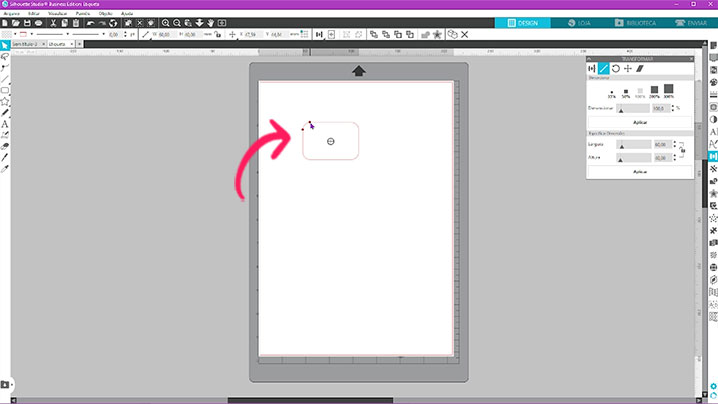Select the 50% scale preset square

coord(625,90)
